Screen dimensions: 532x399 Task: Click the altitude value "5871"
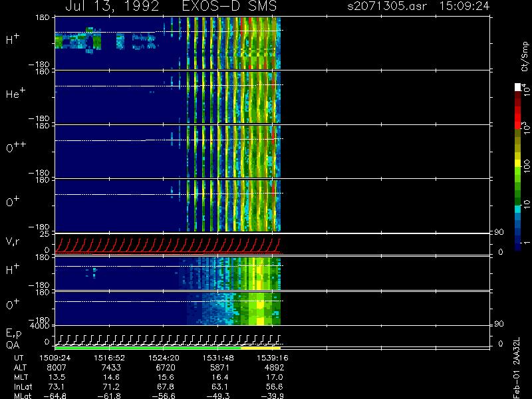click(x=220, y=368)
